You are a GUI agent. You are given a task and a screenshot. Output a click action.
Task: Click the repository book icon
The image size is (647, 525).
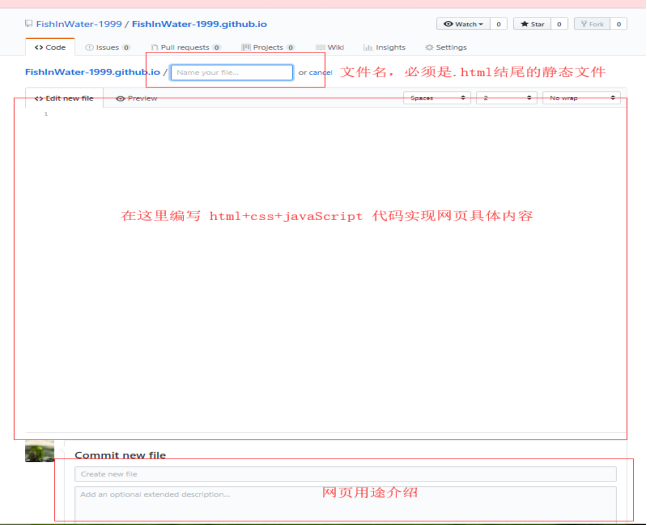(x=28, y=24)
